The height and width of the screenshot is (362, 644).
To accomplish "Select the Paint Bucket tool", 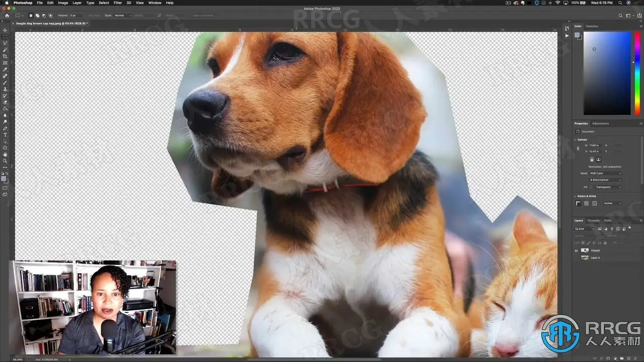I will coord(6,109).
